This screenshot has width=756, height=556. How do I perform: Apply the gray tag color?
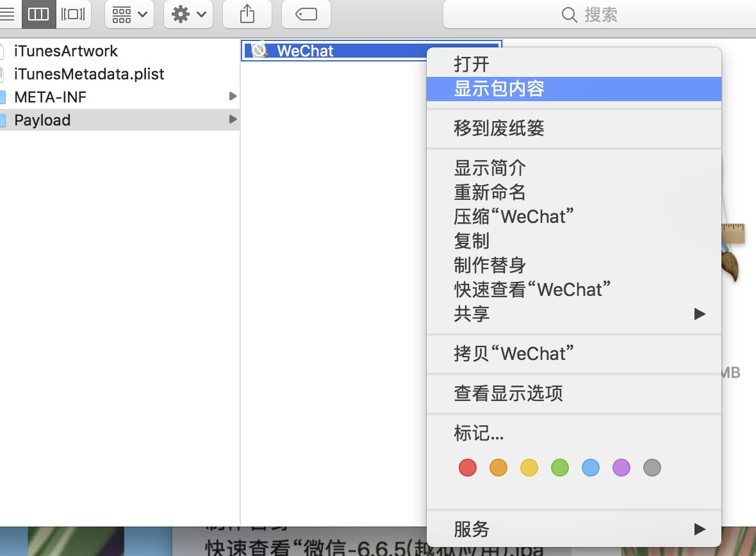click(x=652, y=467)
